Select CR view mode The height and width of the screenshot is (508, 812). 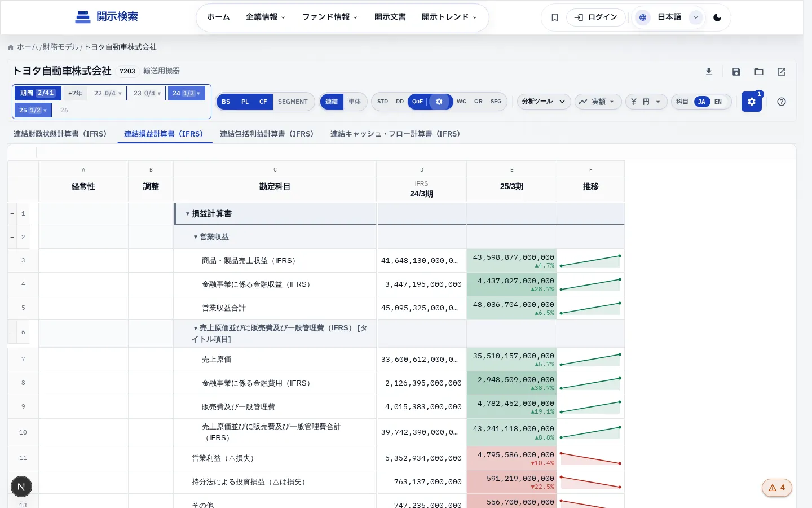pos(478,102)
